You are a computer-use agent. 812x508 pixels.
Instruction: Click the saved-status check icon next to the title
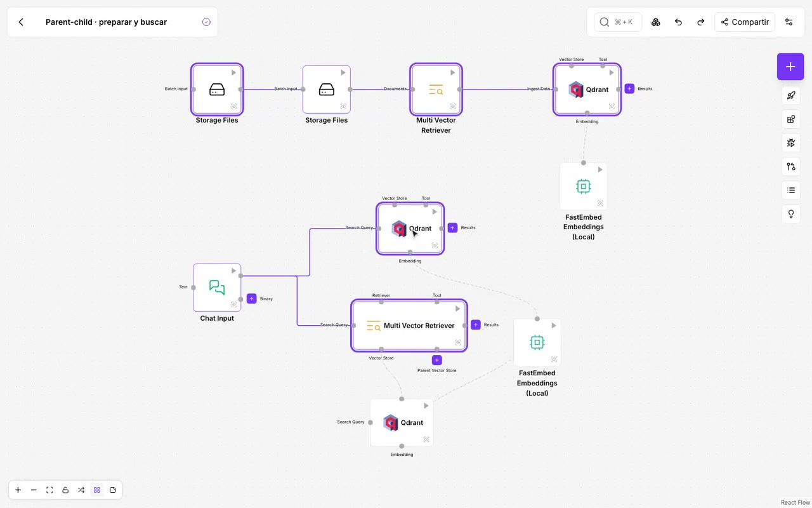206,22
